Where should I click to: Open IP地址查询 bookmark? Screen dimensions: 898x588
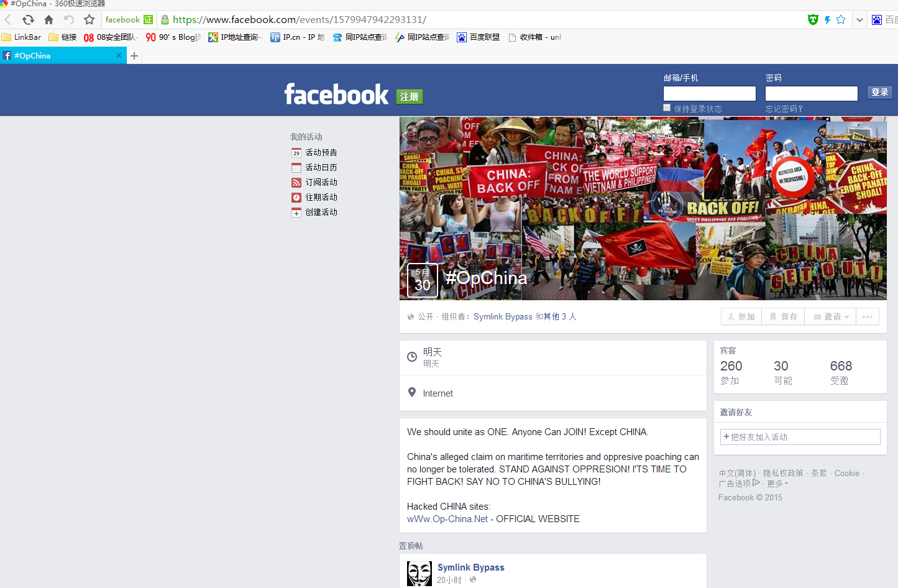pos(235,37)
